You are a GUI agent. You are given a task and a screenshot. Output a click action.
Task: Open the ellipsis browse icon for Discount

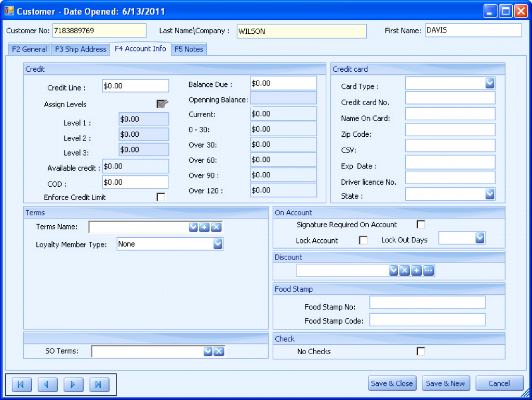click(429, 270)
